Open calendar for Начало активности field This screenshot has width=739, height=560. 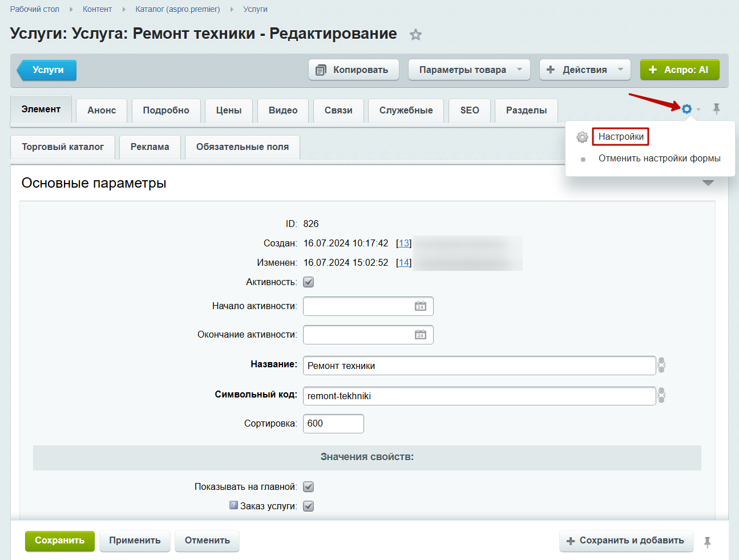click(x=420, y=306)
